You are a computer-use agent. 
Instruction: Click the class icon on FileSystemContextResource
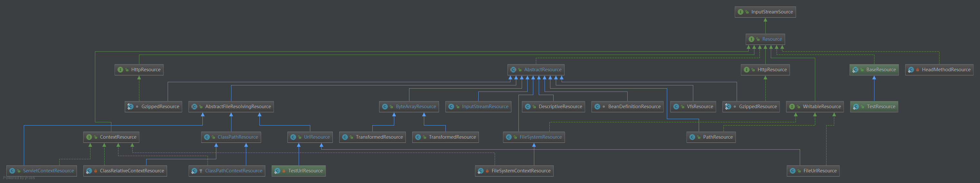481,171
